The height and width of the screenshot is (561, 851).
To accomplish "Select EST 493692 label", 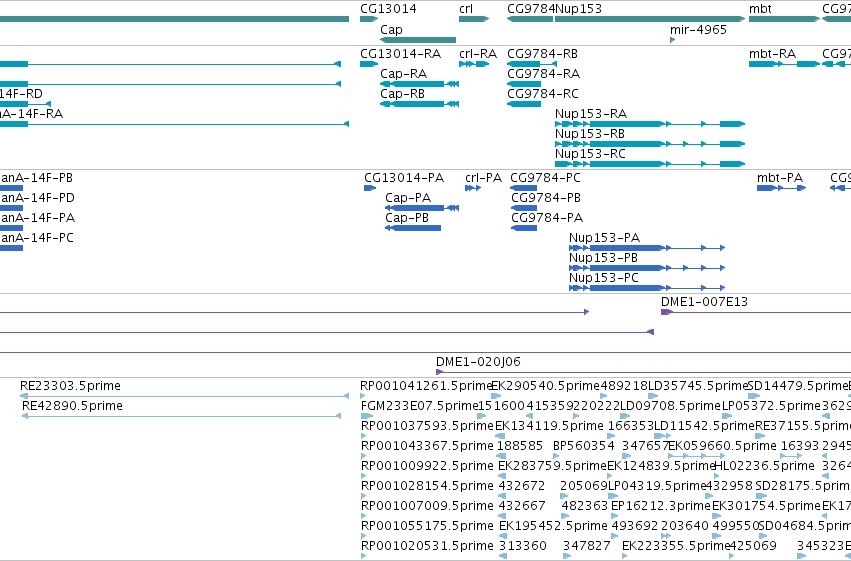I will coord(634,526).
